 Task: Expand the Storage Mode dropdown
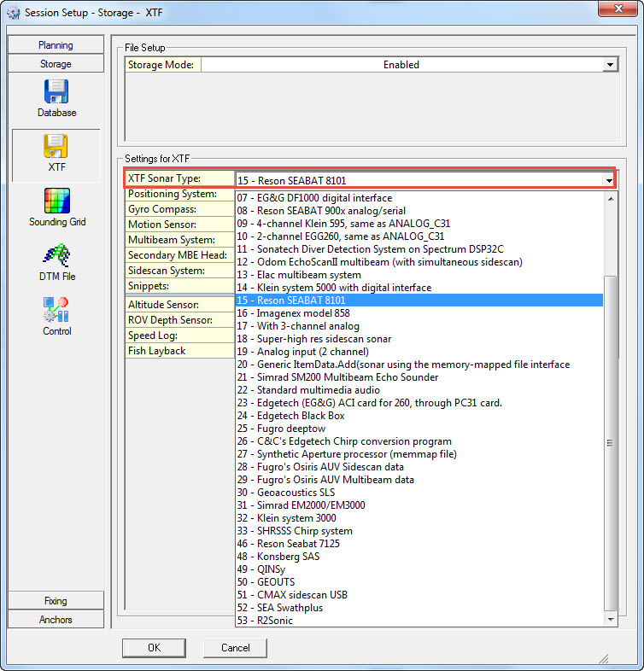610,65
